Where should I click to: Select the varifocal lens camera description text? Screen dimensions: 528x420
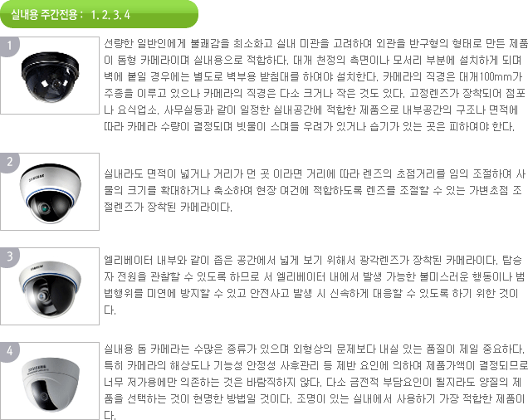(x=315, y=190)
